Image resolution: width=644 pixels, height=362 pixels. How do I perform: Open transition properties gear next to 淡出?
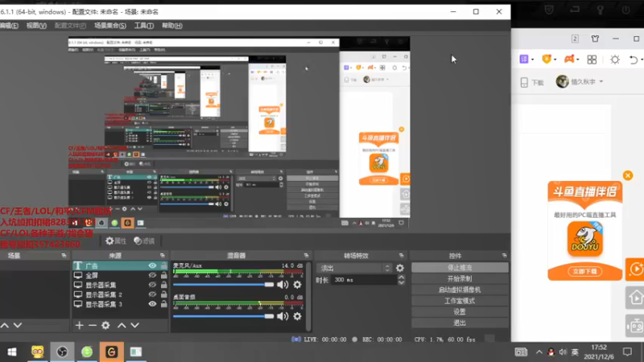[x=399, y=268]
